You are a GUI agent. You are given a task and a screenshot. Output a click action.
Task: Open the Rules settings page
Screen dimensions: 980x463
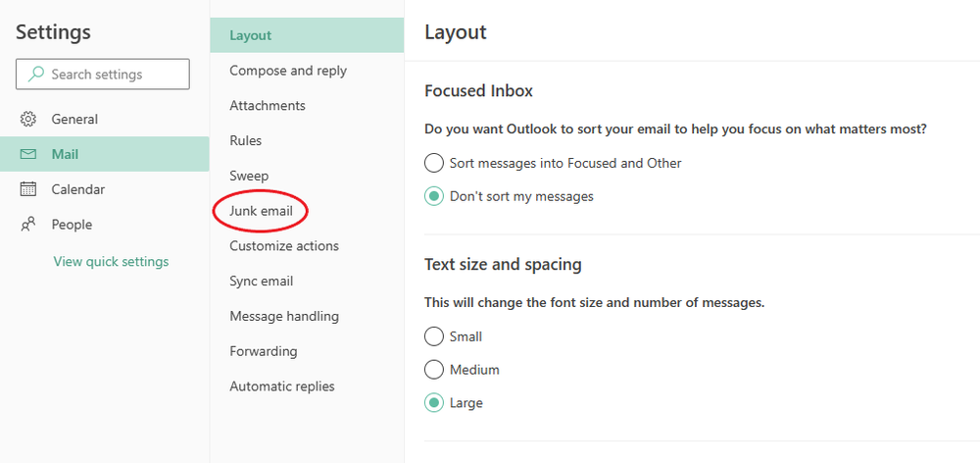pos(246,141)
